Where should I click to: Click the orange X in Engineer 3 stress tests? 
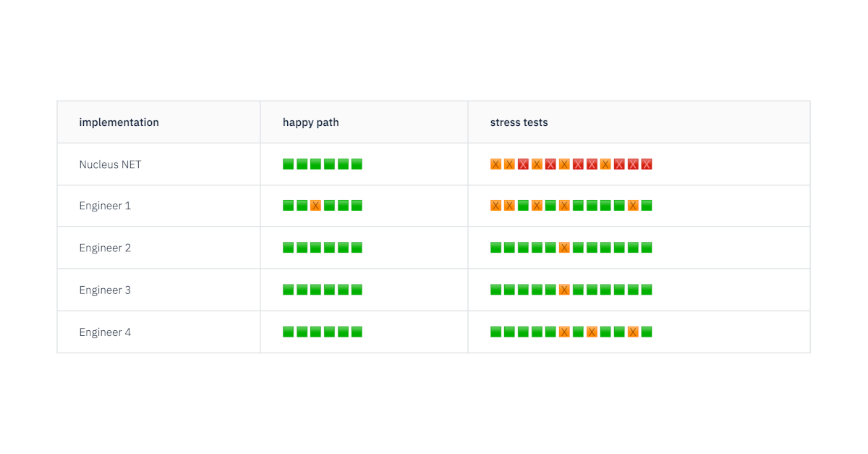point(564,290)
